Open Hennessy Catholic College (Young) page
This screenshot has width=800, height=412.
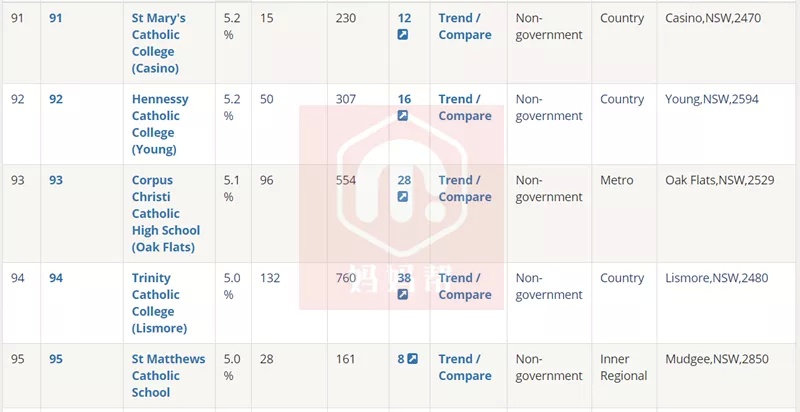[x=160, y=124]
